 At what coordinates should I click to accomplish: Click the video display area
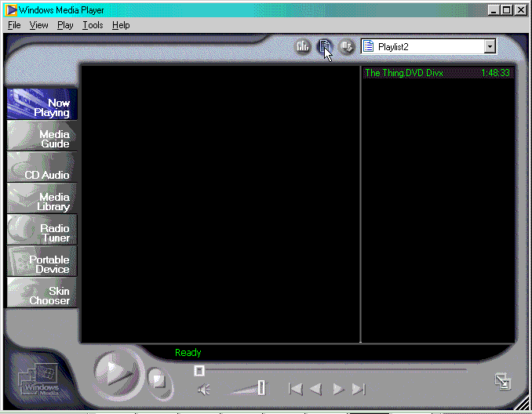click(x=220, y=204)
